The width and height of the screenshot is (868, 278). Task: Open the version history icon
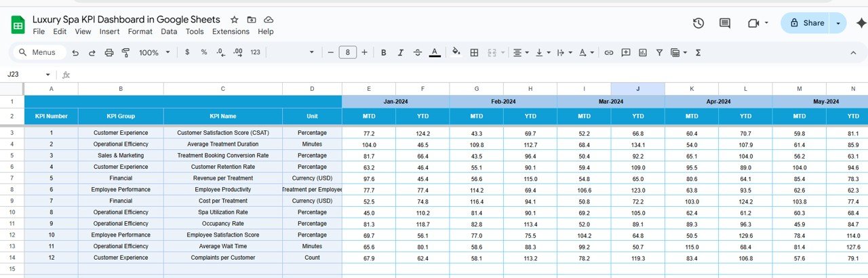tap(698, 23)
